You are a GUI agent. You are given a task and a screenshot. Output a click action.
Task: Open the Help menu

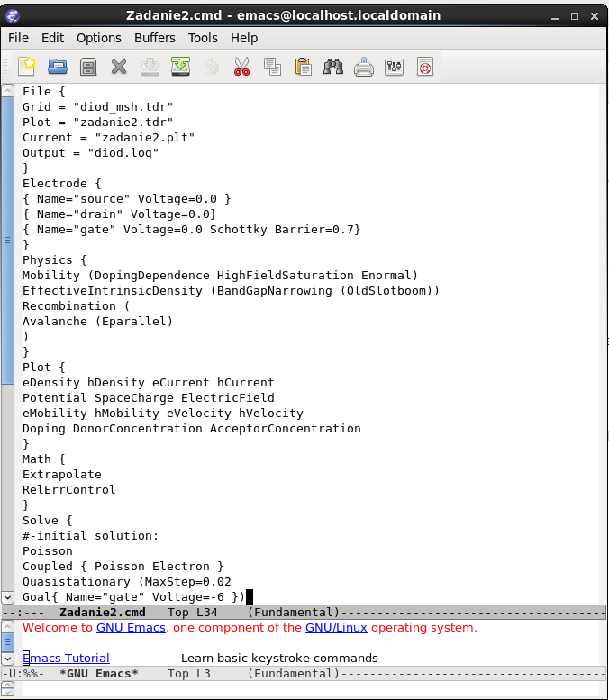(244, 38)
